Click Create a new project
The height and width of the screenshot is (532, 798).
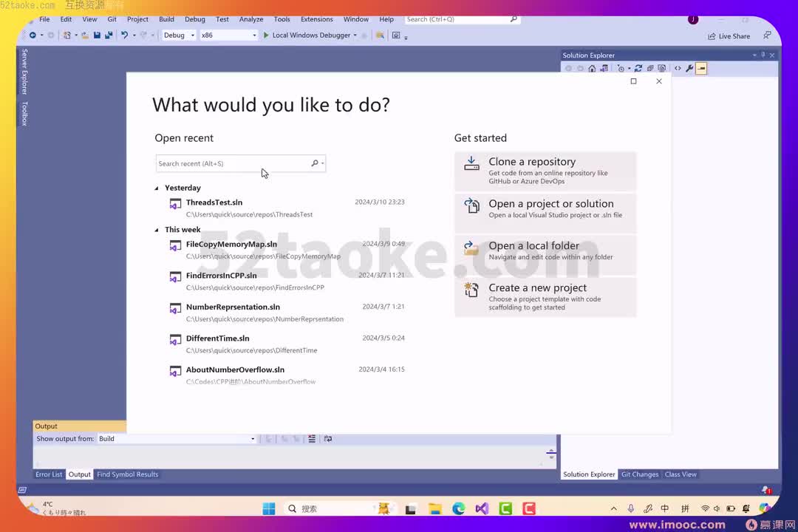click(x=545, y=297)
